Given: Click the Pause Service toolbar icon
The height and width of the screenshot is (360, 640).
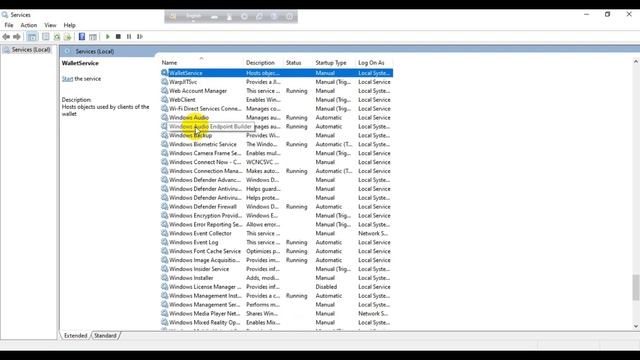Looking at the screenshot, I should coord(129,37).
